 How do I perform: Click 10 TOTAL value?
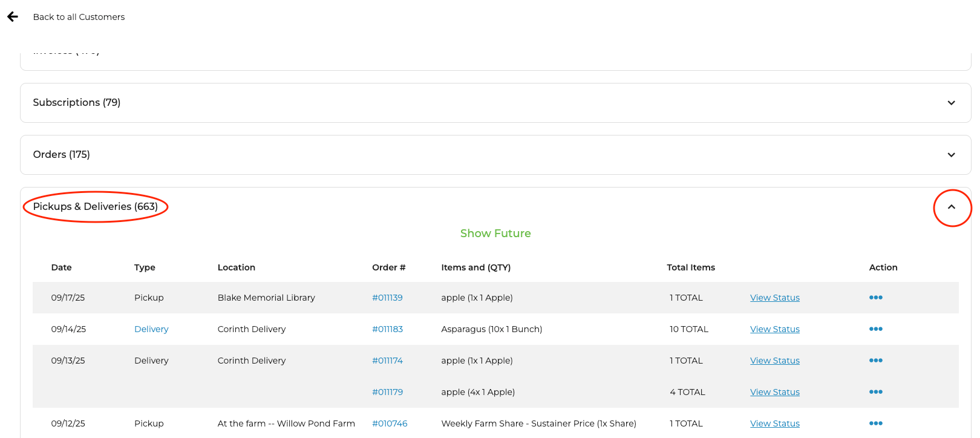[689, 329]
